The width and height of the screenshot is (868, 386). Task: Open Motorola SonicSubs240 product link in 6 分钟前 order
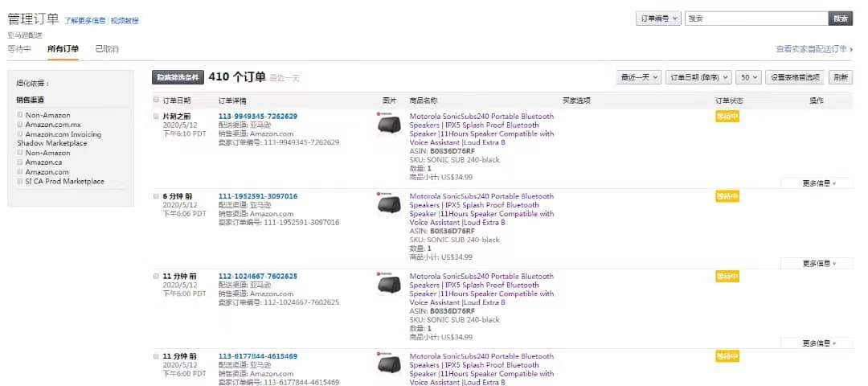coord(481,209)
